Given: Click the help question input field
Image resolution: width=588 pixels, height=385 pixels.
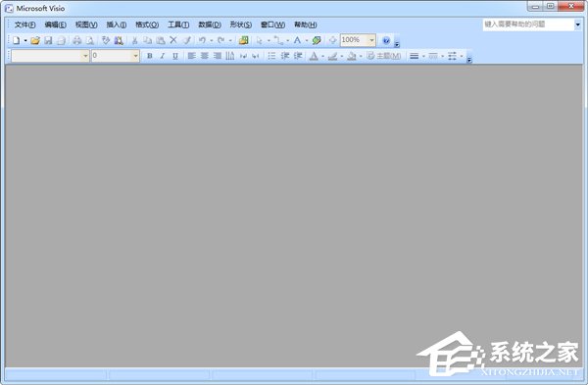Looking at the screenshot, I should click(x=528, y=24).
